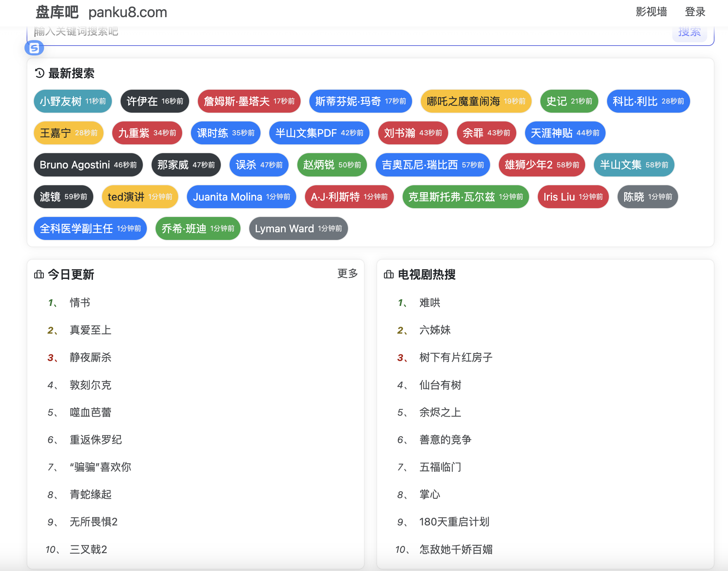Image resolution: width=728 pixels, height=571 pixels.
Task: Open 情书 in 今日更新 list
Action: coord(80,303)
